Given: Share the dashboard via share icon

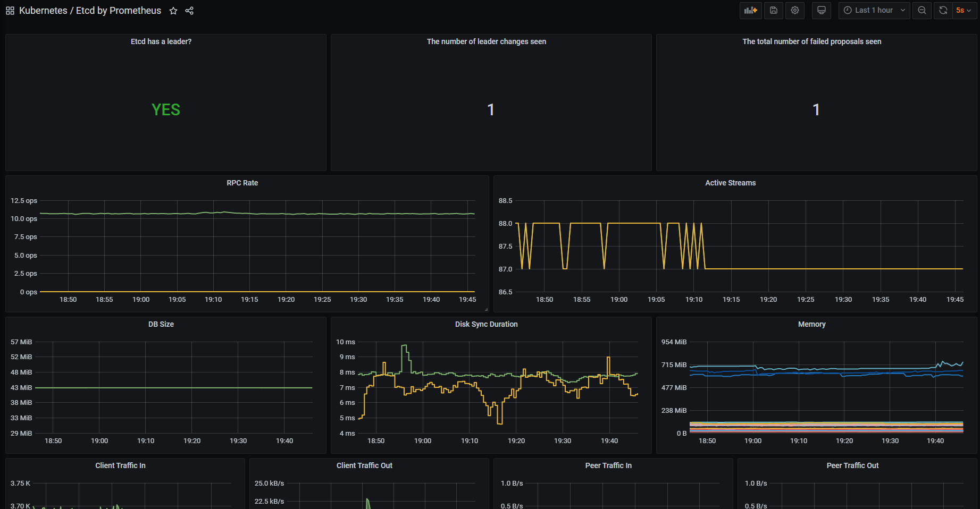Looking at the screenshot, I should pyautogui.click(x=189, y=11).
